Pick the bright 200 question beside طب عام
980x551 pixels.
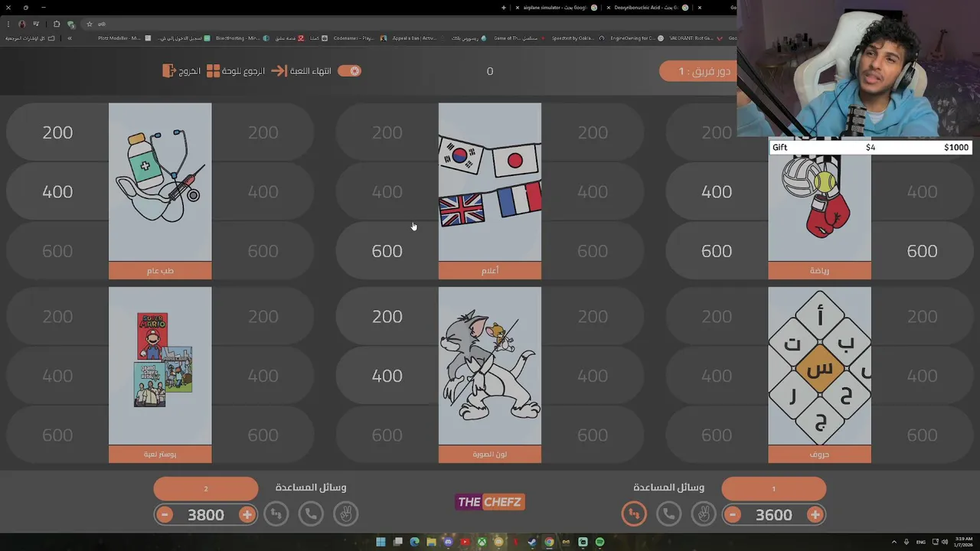57,132
